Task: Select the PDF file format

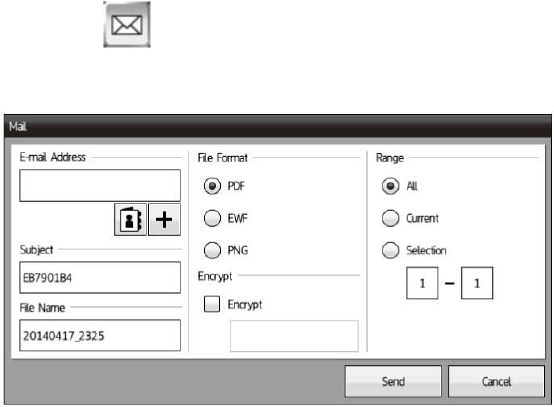Action: coord(212,186)
